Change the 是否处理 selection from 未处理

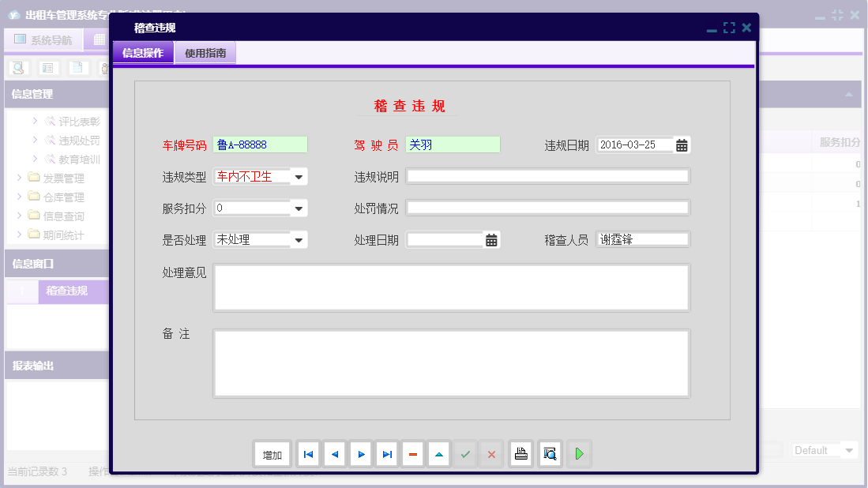(299, 239)
